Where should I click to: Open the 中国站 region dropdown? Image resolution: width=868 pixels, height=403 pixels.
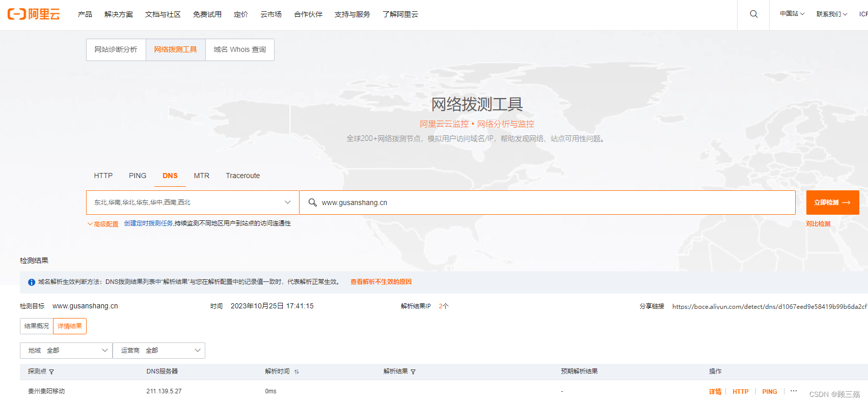point(792,14)
